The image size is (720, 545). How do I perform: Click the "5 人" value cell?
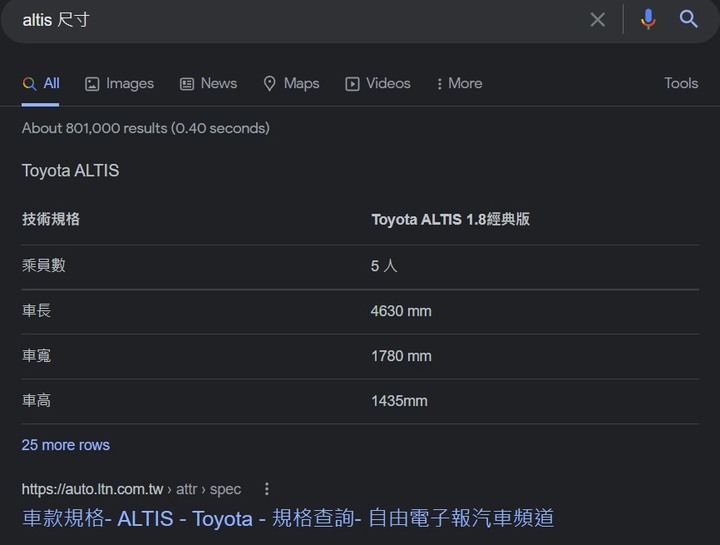tap(384, 266)
